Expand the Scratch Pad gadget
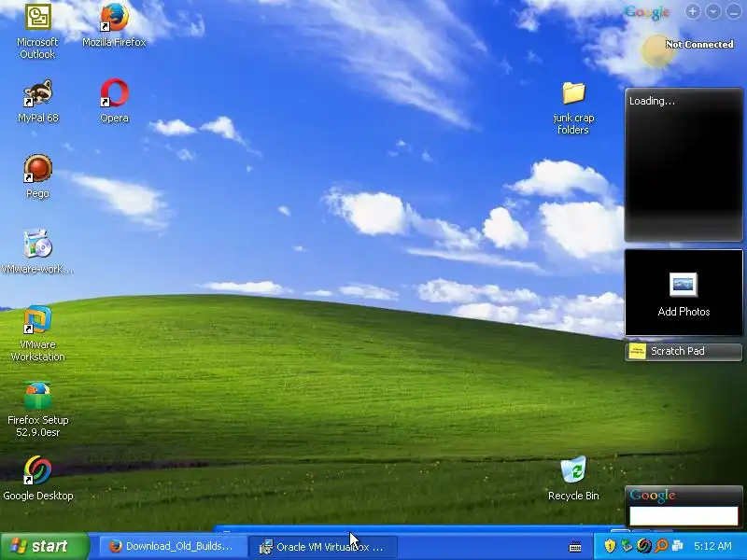 [x=684, y=352]
